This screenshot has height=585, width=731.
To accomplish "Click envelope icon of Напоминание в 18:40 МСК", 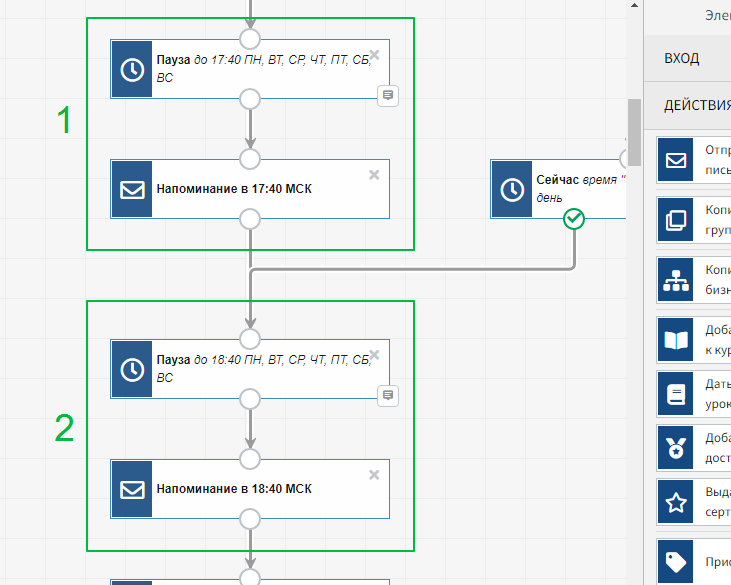I will [132, 489].
